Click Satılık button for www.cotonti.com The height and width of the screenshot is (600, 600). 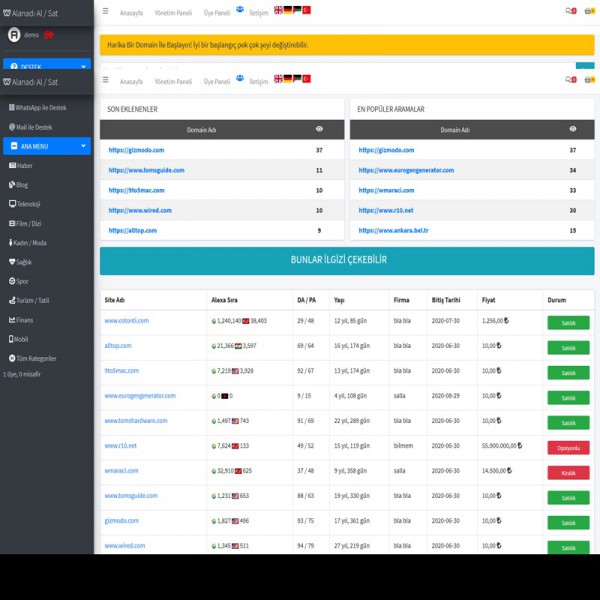coord(568,323)
